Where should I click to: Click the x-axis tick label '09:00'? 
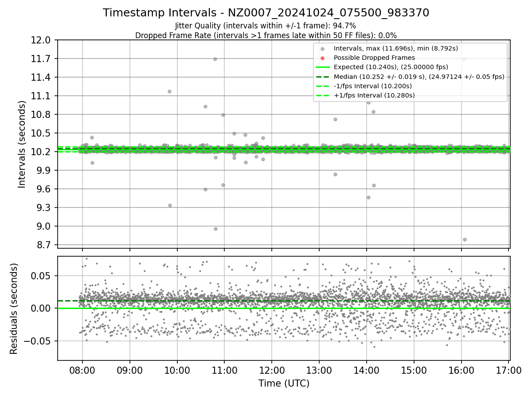point(130,370)
